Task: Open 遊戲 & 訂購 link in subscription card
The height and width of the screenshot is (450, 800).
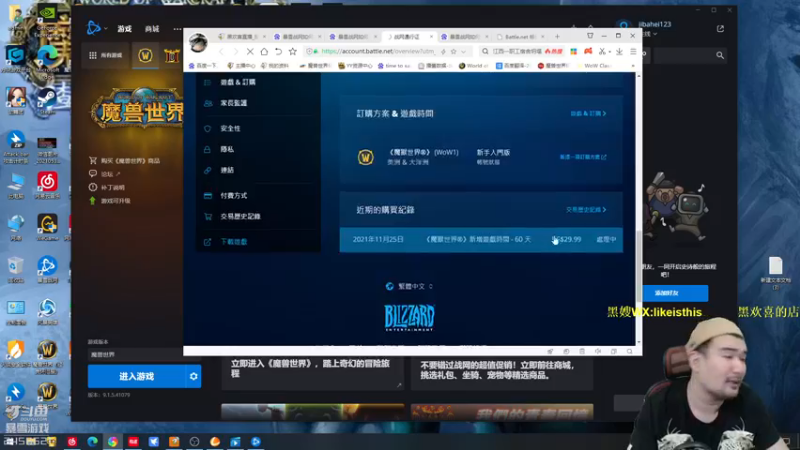Action: 588,113
